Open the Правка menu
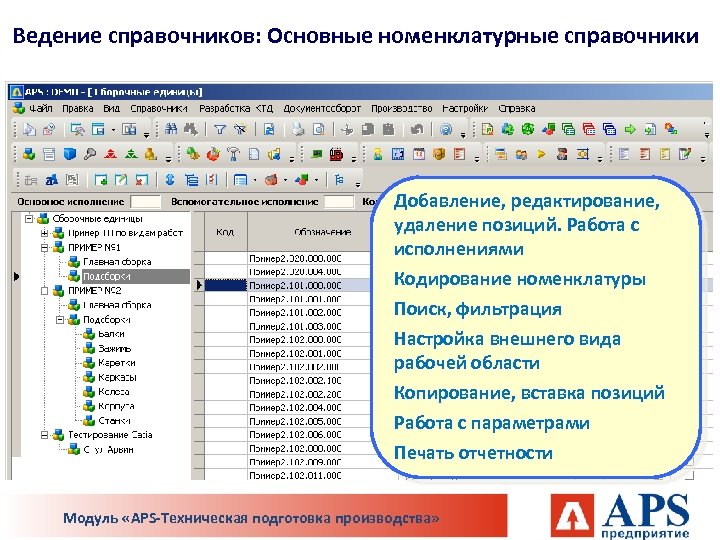720x540 pixels. [x=78, y=109]
